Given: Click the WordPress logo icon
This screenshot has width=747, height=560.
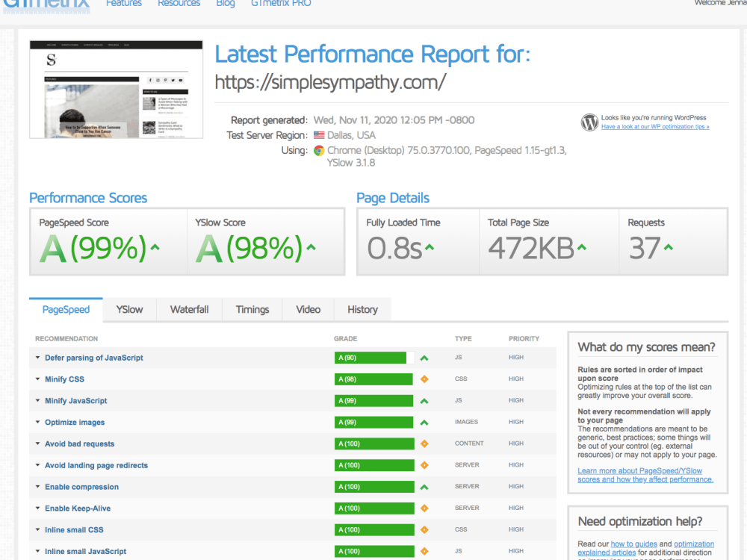Looking at the screenshot, I should point(589,122).
